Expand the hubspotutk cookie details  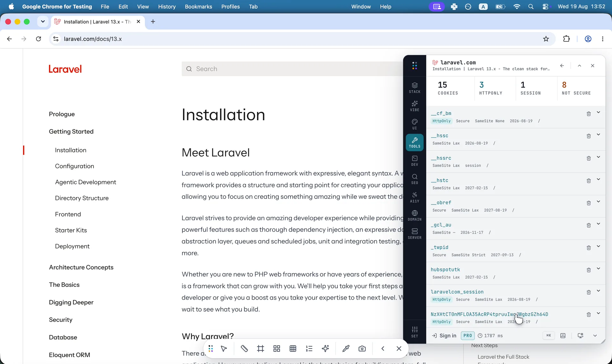coord(598,268)
